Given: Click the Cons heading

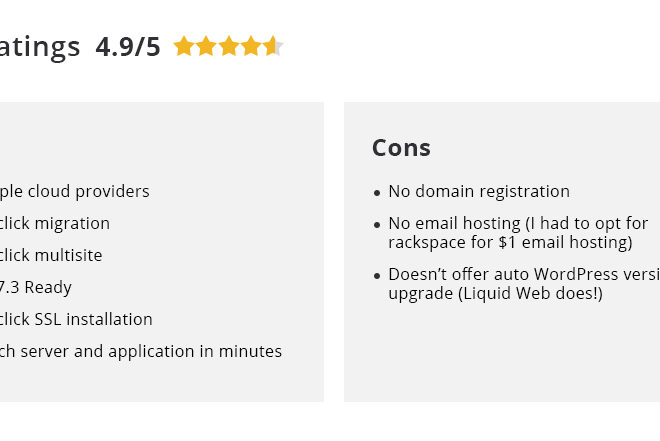Looking at the screenshot, I should coord(401,148).
